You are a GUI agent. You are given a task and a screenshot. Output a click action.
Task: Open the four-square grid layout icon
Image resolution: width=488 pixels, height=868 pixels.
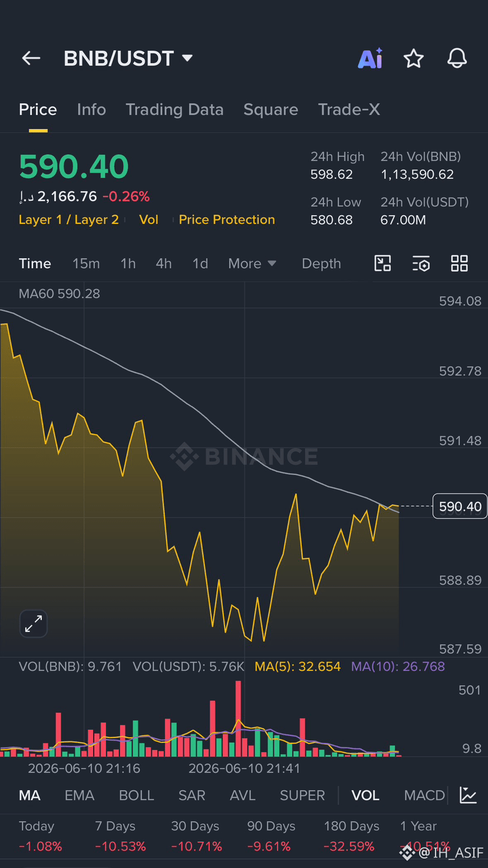459,264
